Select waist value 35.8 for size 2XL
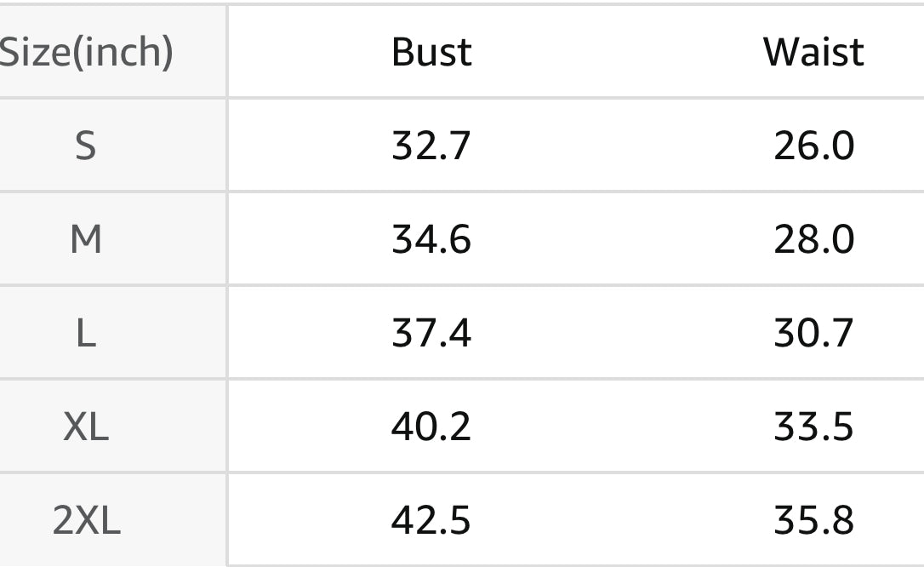924x567 pixels. 813,520
